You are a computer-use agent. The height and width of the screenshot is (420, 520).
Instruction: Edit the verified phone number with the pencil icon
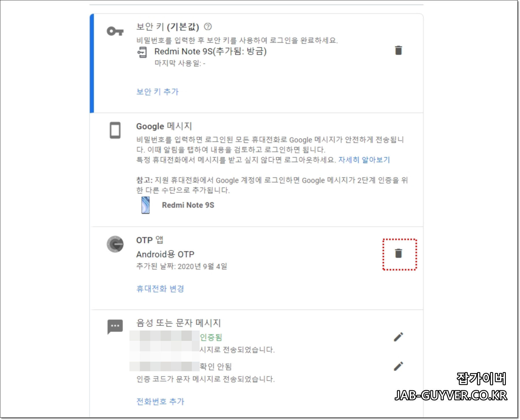(398, 336)
